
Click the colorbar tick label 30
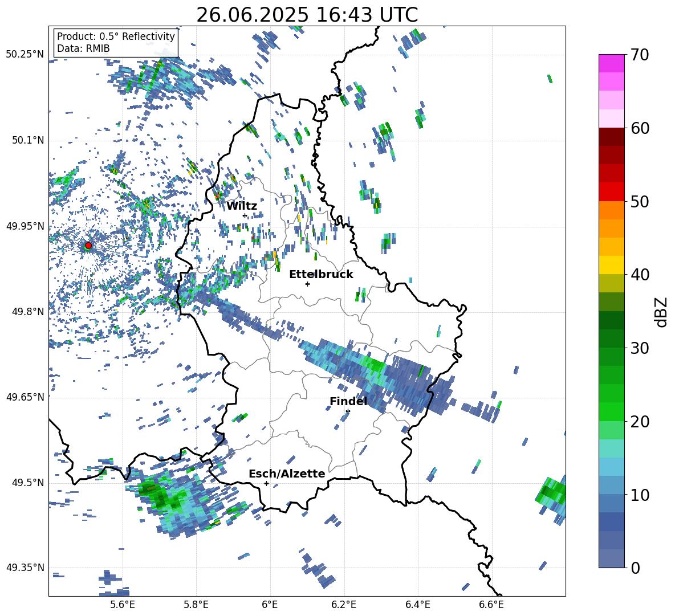pos(639,348)
